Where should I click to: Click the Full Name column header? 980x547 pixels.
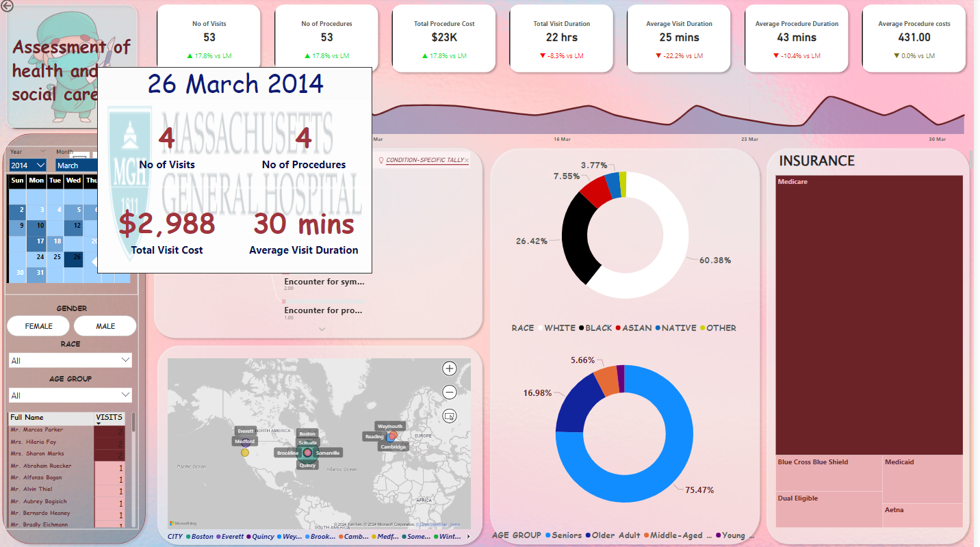(x=27, y=417)
